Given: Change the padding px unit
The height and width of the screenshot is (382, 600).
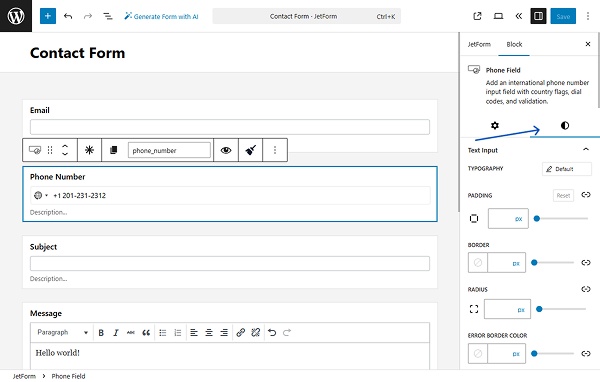Looking at the screenshot, I should (x=518, y=219).
